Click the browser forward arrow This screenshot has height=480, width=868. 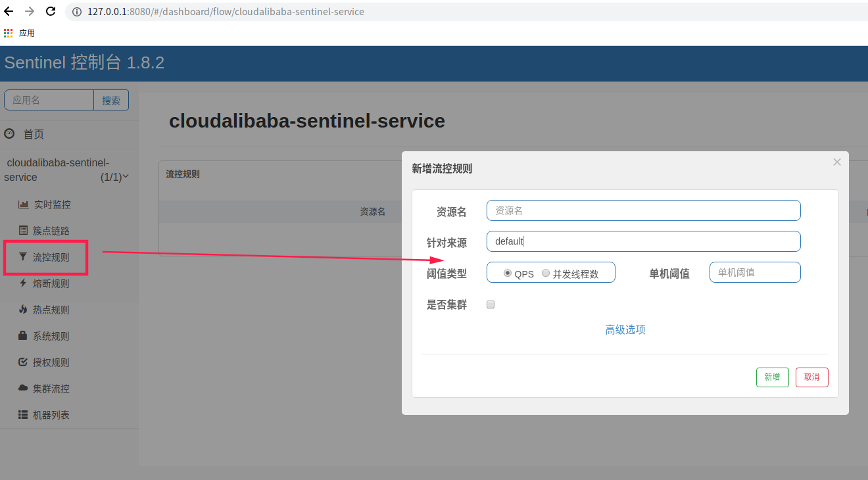30,11
